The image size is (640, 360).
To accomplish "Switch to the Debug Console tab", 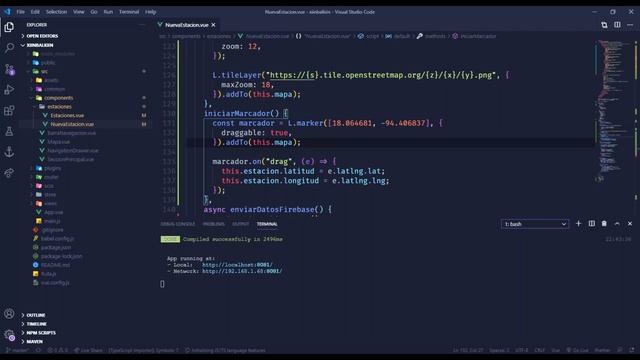I will (x=178, y=224).
